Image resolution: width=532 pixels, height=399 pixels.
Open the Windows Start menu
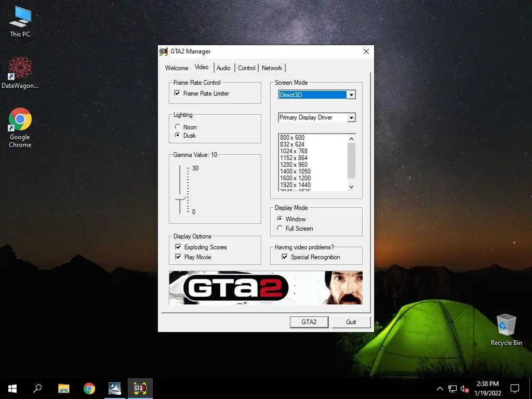pyautogui.click(x=12, y=389)
